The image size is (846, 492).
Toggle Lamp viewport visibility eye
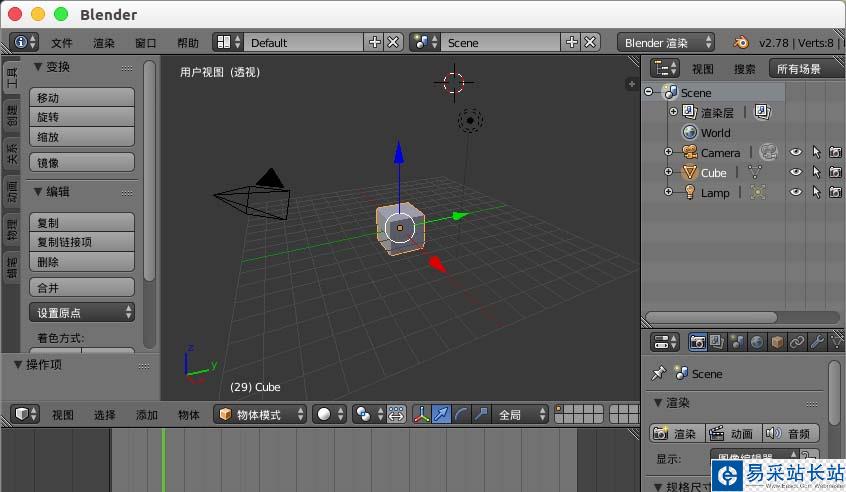(795, 192)
